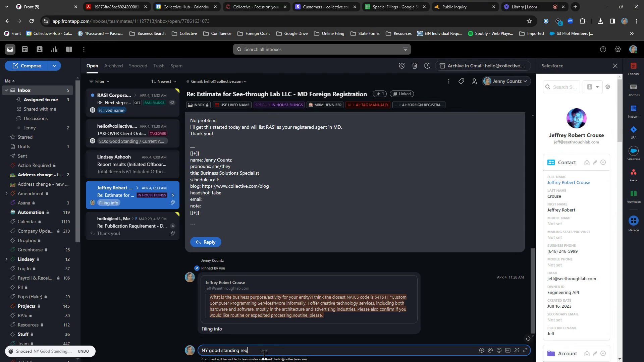Open the Newest sort dropdown
The width and height of the screenshot is (644, 362).
tap(164, 81)
